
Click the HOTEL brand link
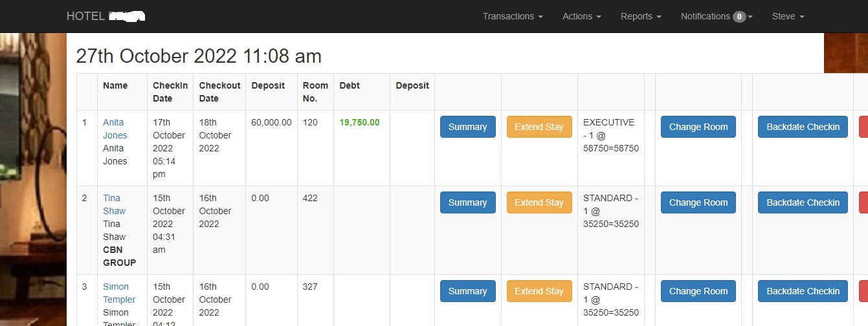pyautogui.click(x=105, y=16)
